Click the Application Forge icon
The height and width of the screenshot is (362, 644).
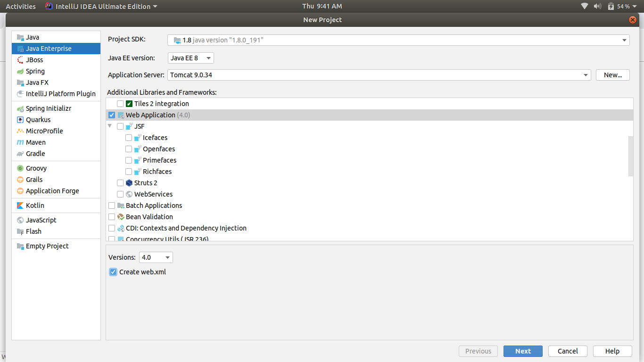click(20, 191)
